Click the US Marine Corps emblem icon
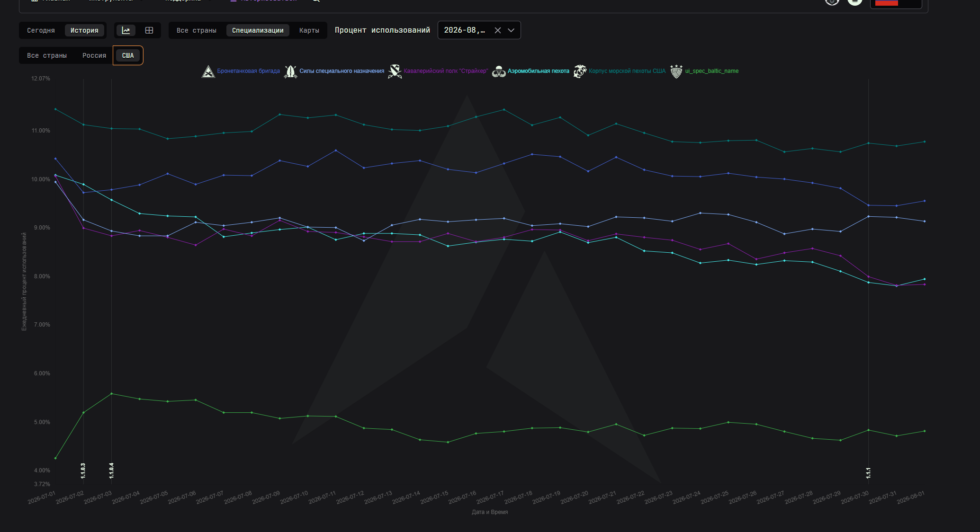This screenshot has height=532, width=980. [x=580, y=71]
